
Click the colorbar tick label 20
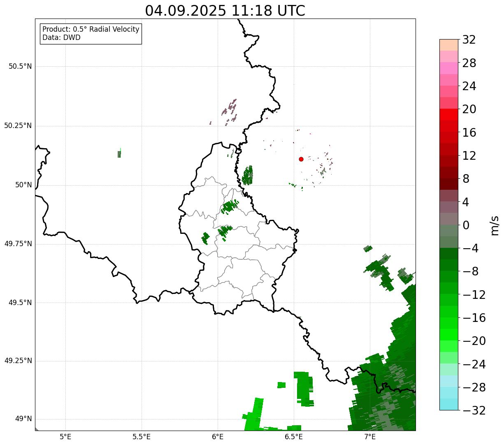click(469, 110)
